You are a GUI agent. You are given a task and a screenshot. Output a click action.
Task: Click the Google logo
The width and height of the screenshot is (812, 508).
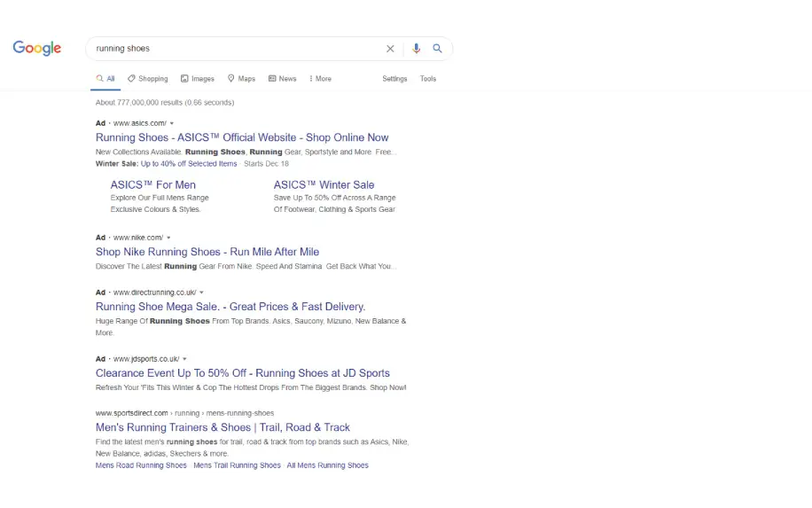tap(36, 48)
